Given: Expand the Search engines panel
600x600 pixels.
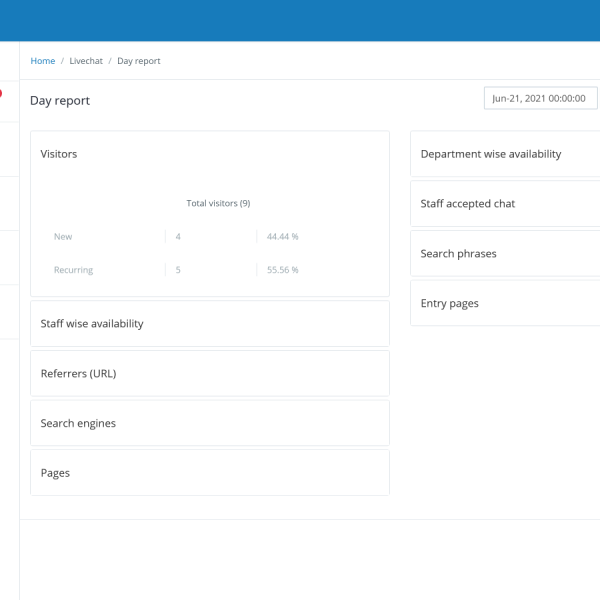Looking at the screenshot, I should (210, 423).
